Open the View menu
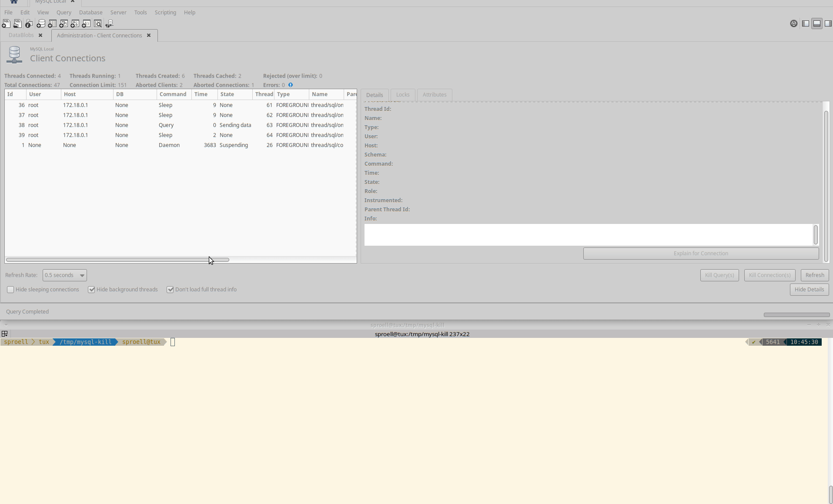The height and width of the screenshot is (504, 833). coord(43,12)
